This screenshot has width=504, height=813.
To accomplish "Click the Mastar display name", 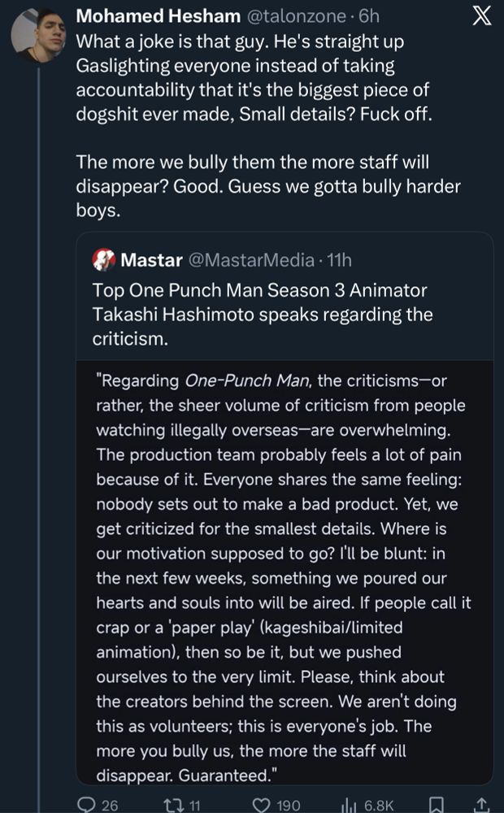I will (x=151, y=260).
